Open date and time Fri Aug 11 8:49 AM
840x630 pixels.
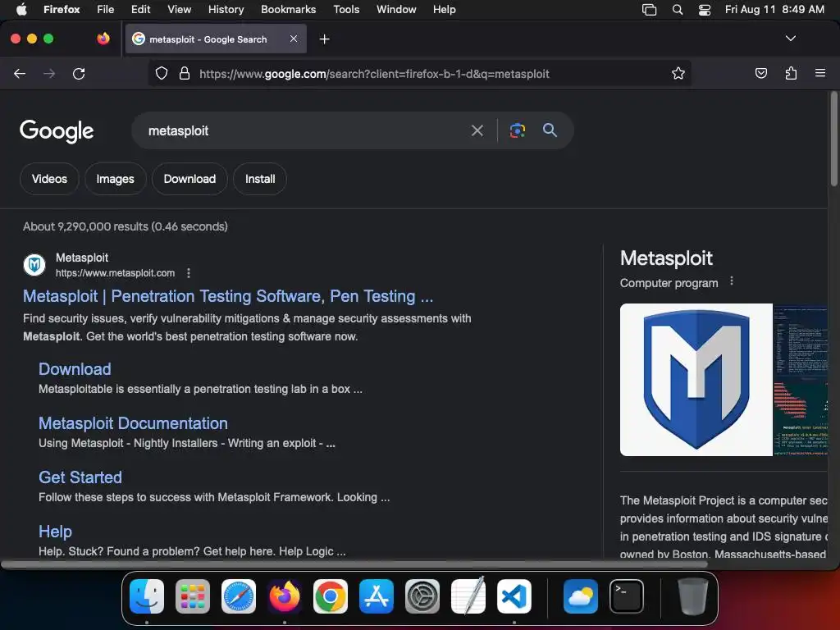point(774,10)
